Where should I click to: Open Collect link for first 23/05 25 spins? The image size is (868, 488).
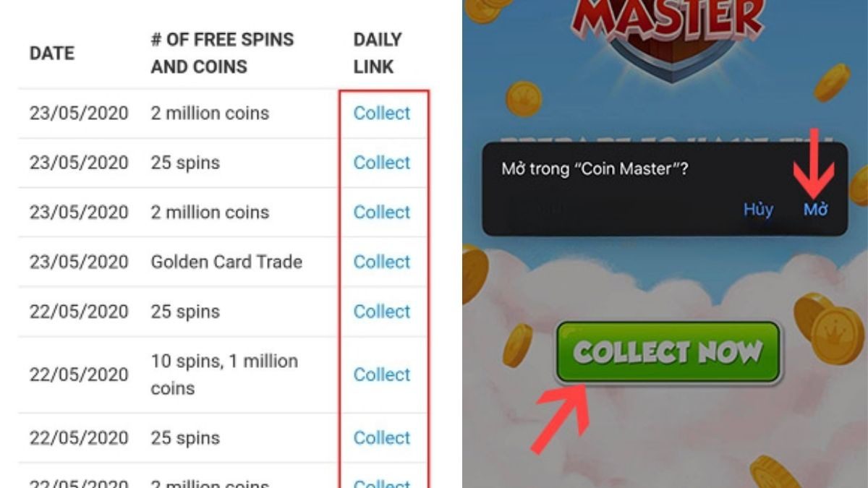[x=382, y=163]
